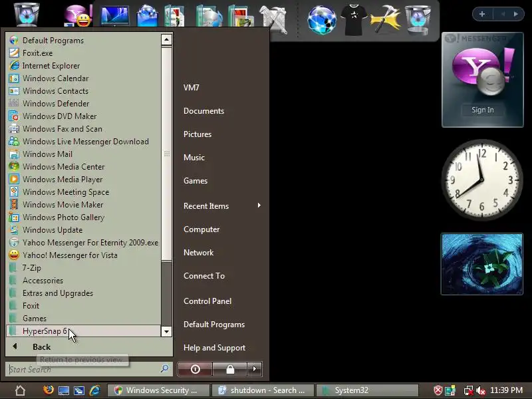This screenshot has height=399, width=532.
Task: Run Windows Update
Action: (x=83, y=229)
